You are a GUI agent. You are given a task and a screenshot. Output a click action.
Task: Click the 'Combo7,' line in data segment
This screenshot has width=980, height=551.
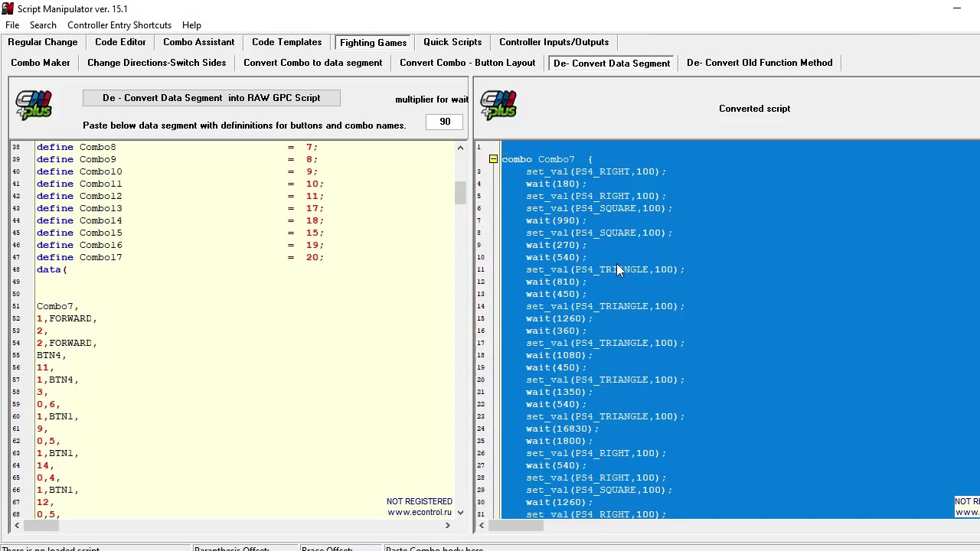click(57, 306)
